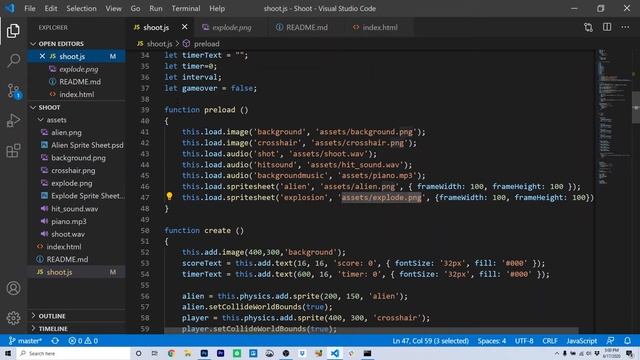
Task: Close the shoot.js editor tab
Action: pos(184,27)
